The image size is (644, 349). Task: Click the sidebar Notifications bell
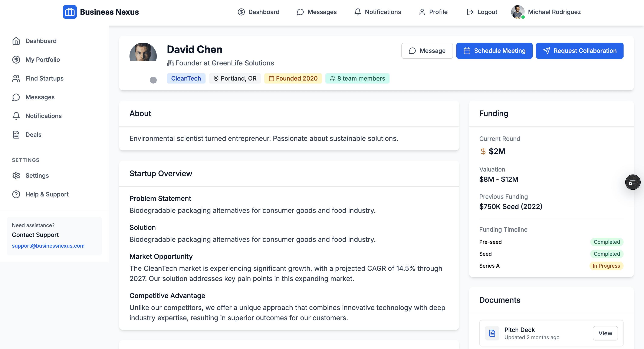(x=16, y=116)
